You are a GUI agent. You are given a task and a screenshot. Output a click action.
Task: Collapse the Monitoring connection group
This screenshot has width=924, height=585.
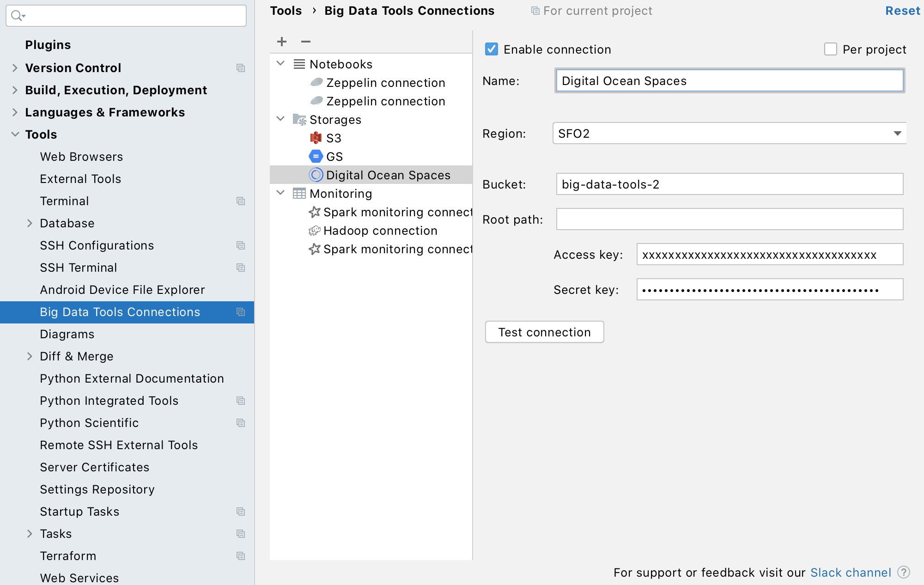point(280,193)
